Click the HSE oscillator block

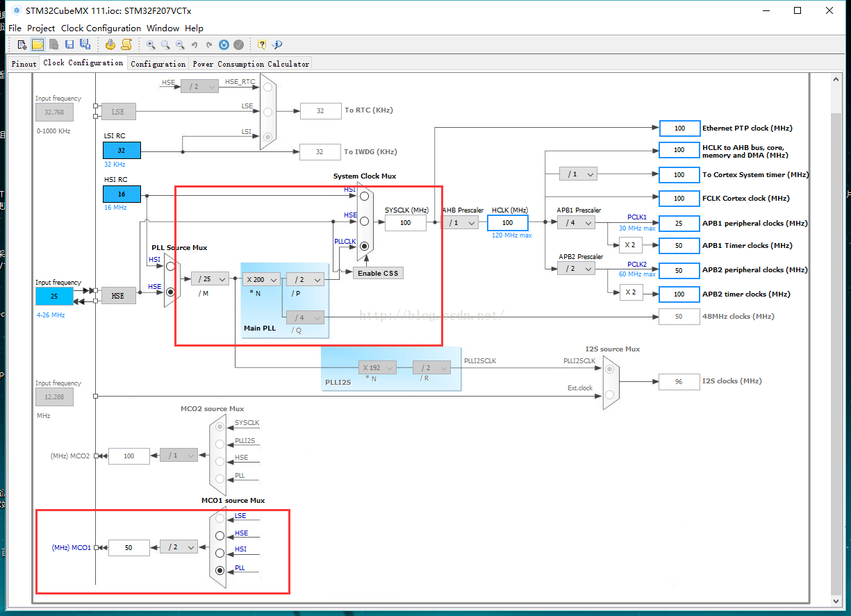(x=119, y=296)
